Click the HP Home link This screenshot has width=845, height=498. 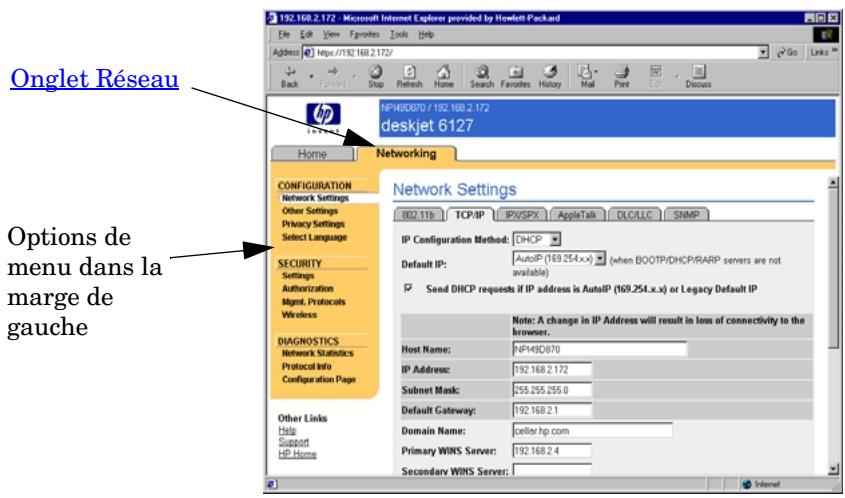297,454
